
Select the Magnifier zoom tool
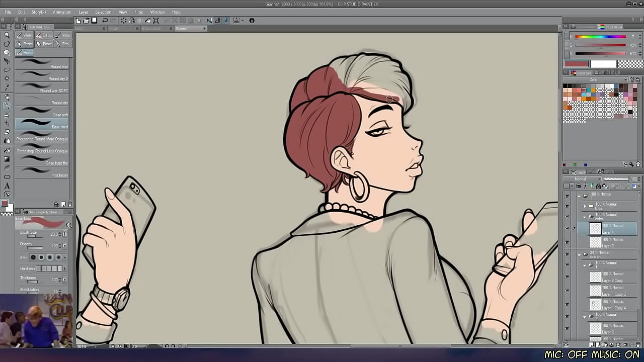click(x=7, y=35)
